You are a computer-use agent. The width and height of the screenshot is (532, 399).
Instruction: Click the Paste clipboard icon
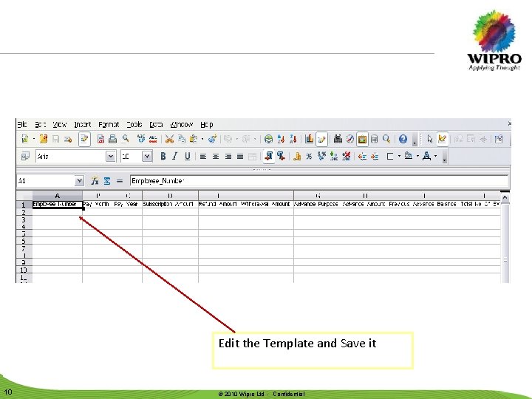click(194, 139)
